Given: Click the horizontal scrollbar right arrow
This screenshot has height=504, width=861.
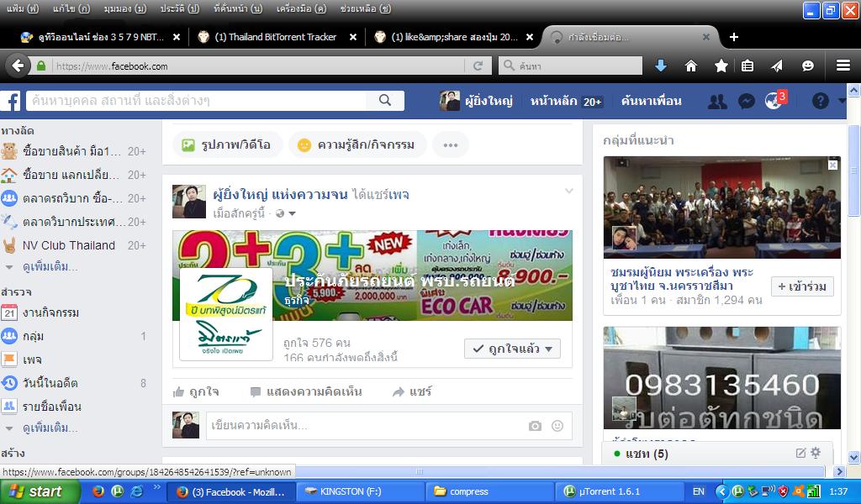Looking at the screenshot, I should click(x=838, y=471).
